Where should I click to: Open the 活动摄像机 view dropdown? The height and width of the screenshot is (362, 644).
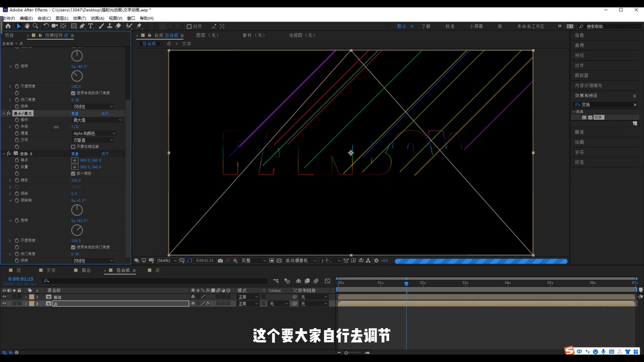(x=300, y=260)
